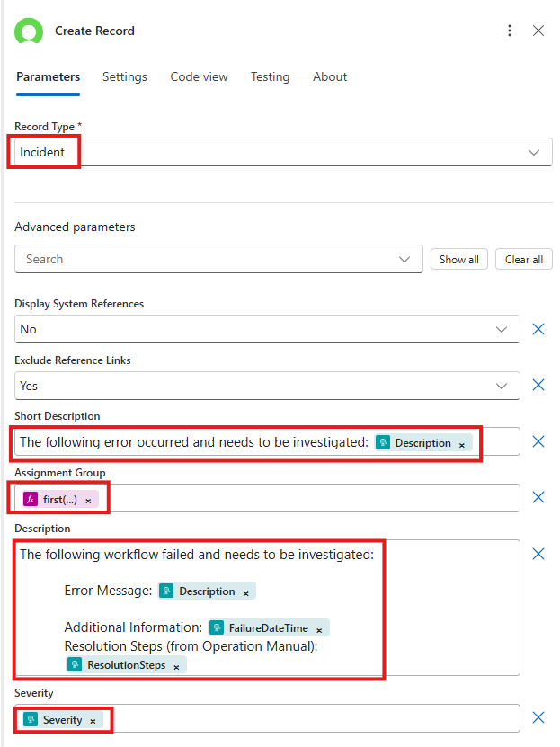
Task: Remove the Severity parameter with X icon
Action: [x=538, y=717]
